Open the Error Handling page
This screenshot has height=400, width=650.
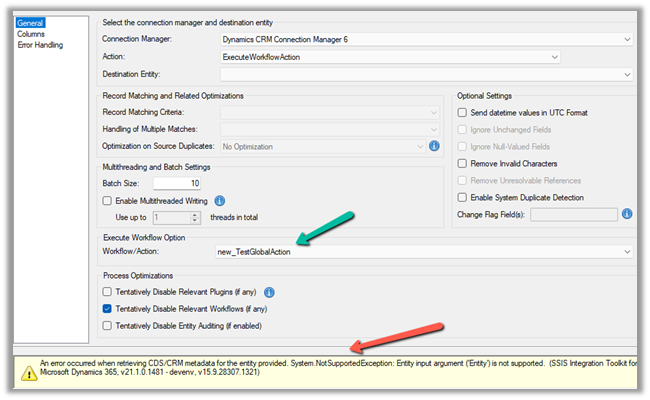[x=40, y=46]
